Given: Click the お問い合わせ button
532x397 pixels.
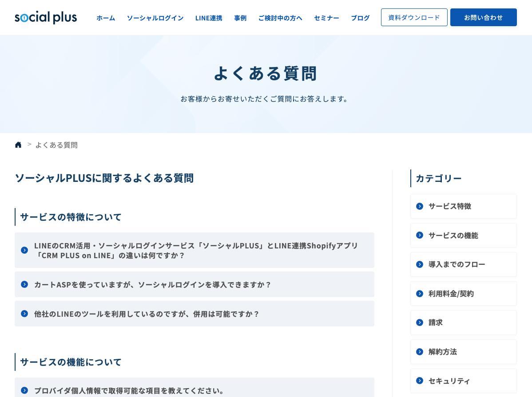Looking at the screenshot, I should (x=483, y=17).
